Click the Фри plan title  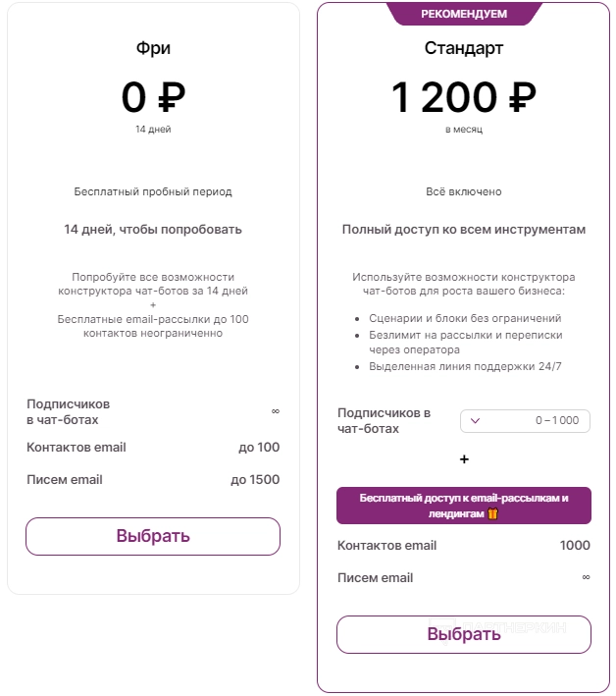(153, 48)
